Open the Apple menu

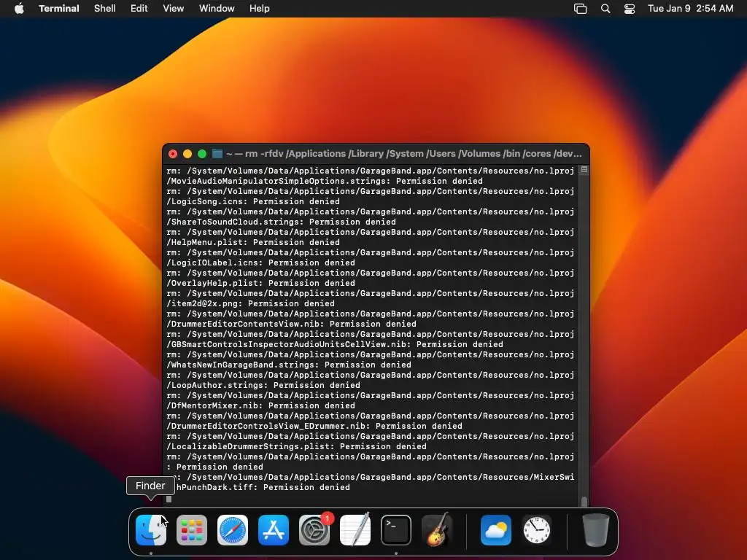[x=19, y=9]
